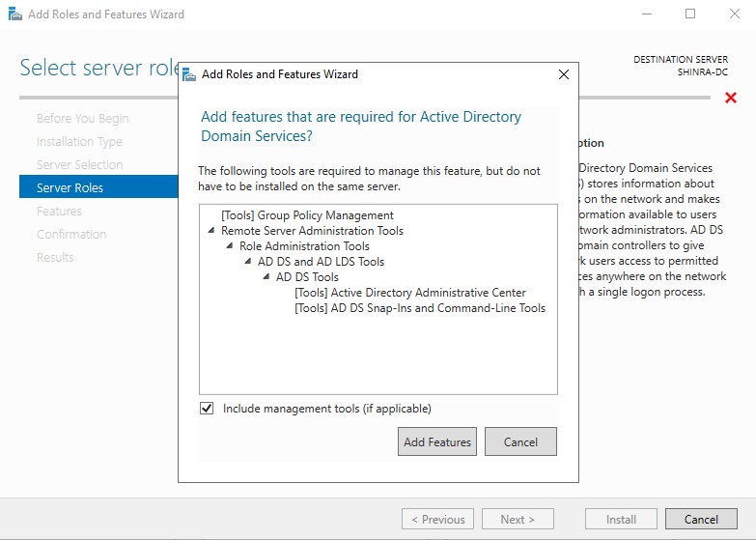Select AD DS and AD LDS Tools label

(321, 262)
